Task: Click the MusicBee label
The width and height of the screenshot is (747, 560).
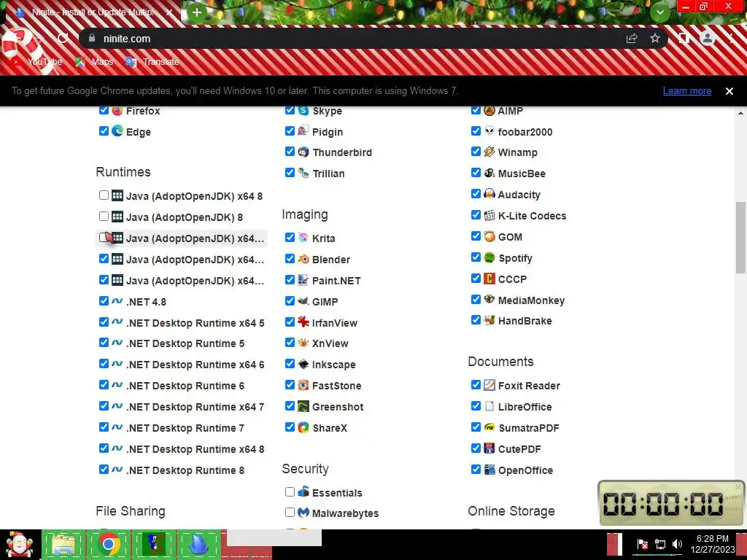Action: pos(522,174)
